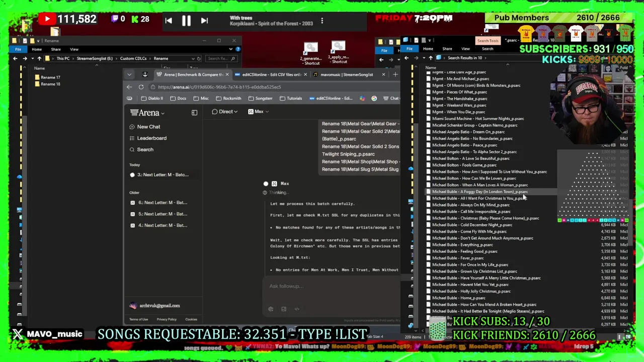The width and height of the screenshot is (644, 362).
Task: Open the recent locations dropdown in the Rename explorer
Action: point(32,58)
